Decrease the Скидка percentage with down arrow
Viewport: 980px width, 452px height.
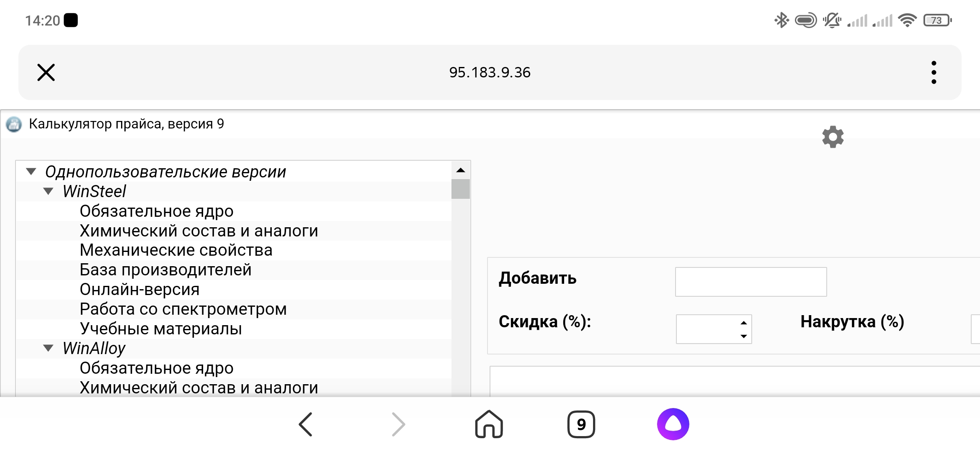tap(743, 336)
